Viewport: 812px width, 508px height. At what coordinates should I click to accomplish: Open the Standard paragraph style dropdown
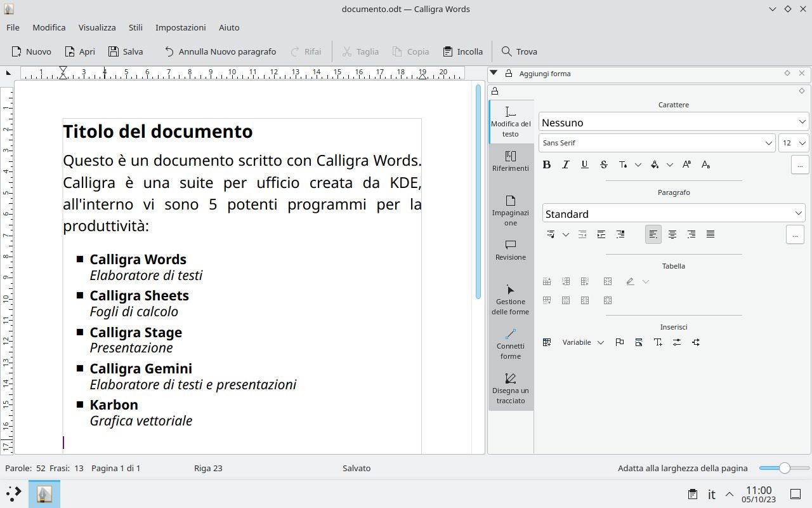[x=673, y=213]
